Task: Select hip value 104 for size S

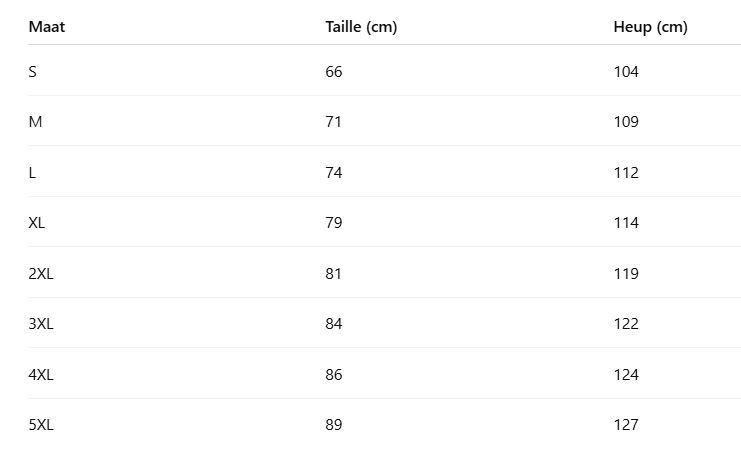Action: click(x=626, y=72)
